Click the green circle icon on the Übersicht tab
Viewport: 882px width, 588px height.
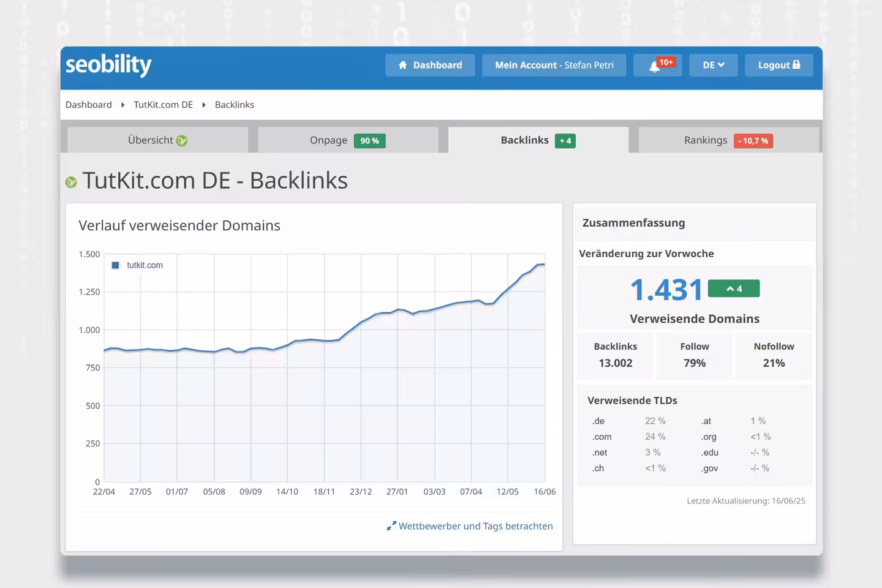pyautogui.click(x=182, y=140)
